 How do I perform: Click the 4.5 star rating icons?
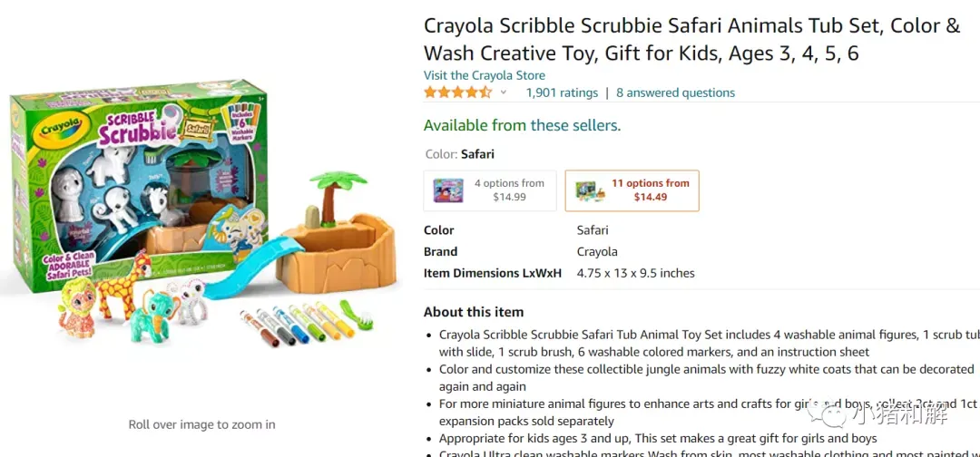[458, 93]
